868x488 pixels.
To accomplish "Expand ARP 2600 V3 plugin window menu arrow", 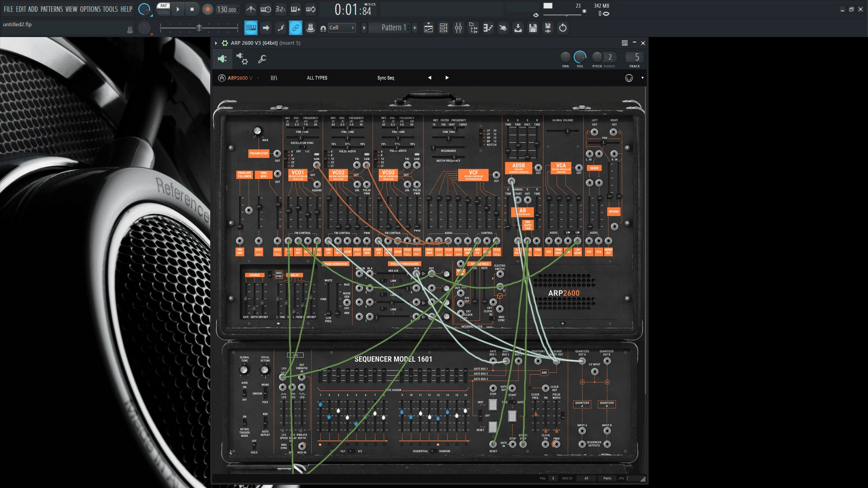I will [216, 43].
